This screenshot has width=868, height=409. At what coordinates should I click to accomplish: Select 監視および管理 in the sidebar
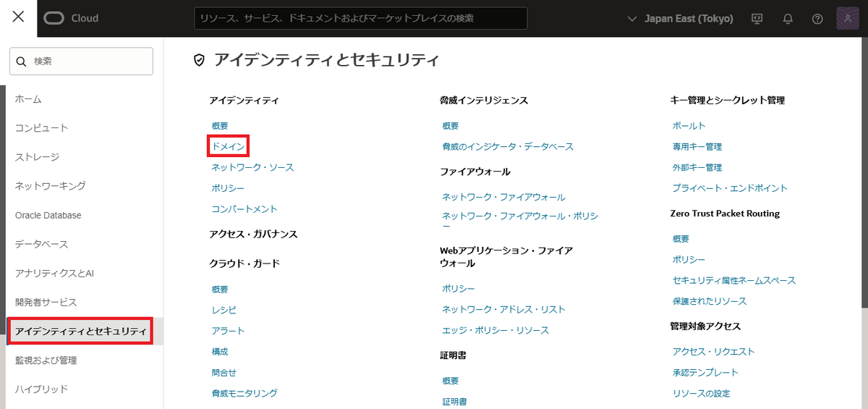click(46, 360)
